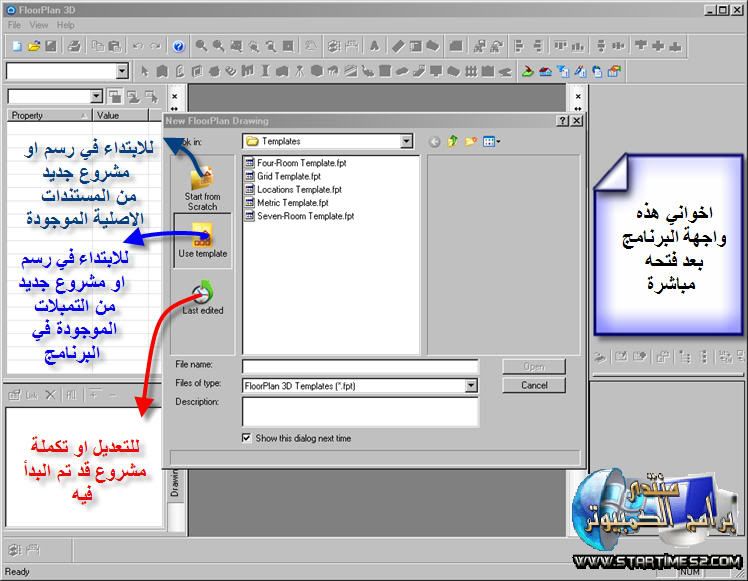Viewport: 748px width, 581px height.
Task: Open a file with the yellow folder icon
Action: (33, 46)
